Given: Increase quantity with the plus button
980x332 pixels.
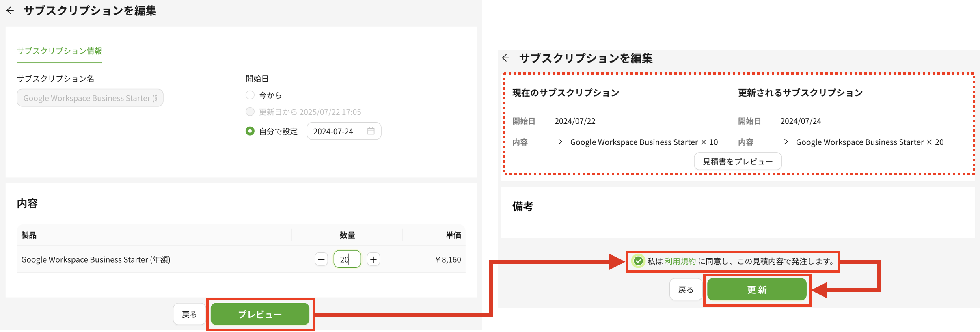Looking at the screenshot, I should coord(373,259).
